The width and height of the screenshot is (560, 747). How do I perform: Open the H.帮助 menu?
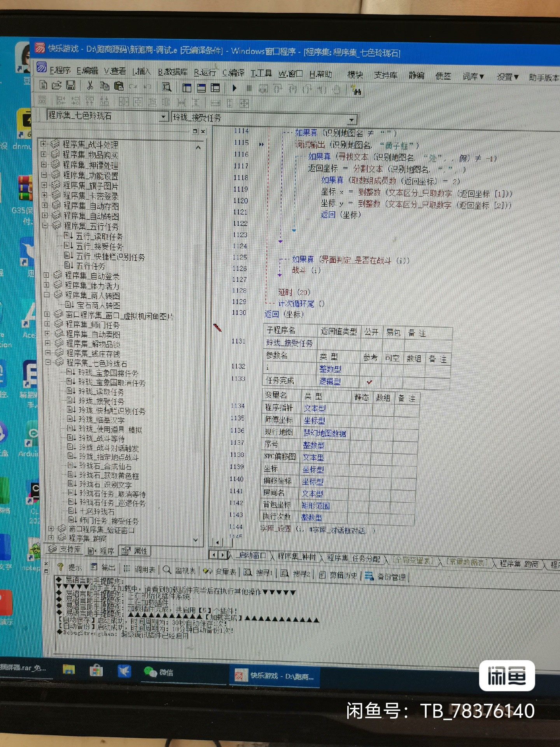coord(321,74)
